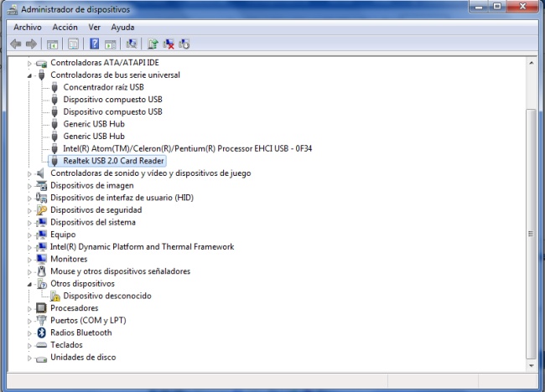Viewport: 545px width, 392px height.
Task: Expand the Equipo node
Action: pyautogui.click(x=29, y=235)
